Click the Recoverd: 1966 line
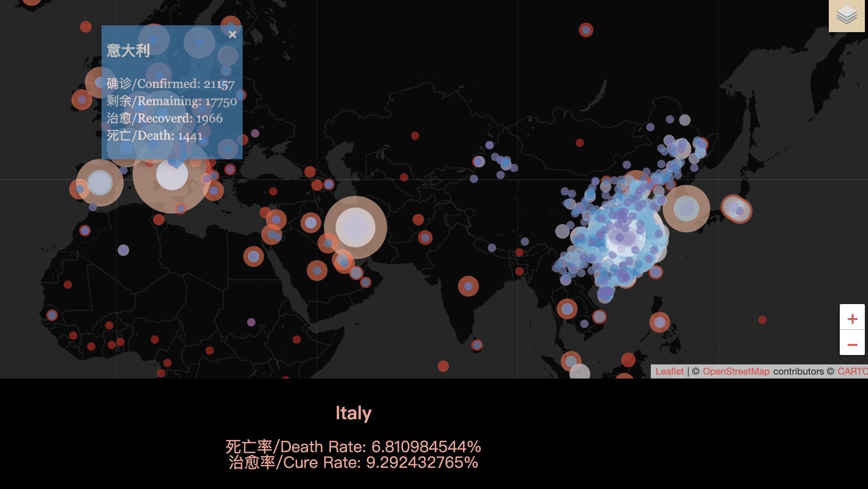 165,118
